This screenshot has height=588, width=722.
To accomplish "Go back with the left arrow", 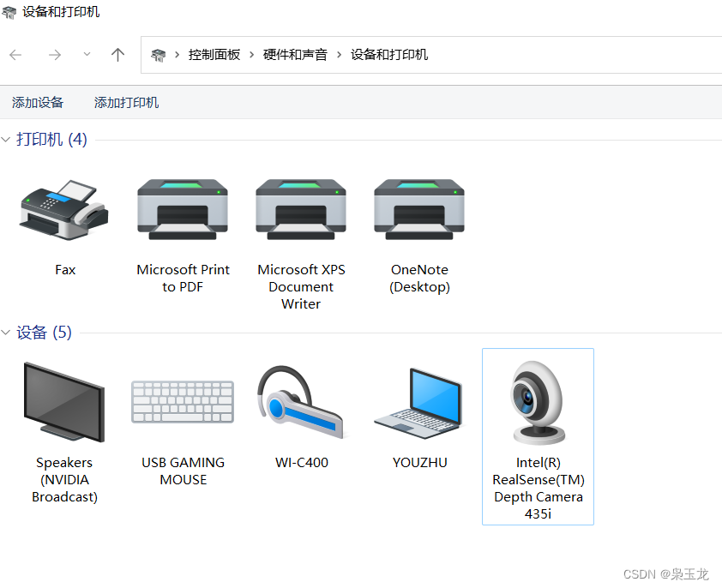I will [x=15, y=55].
